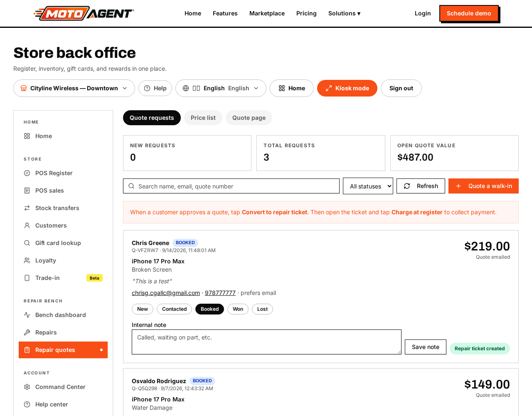This screenshot has height=416, width=532.
Task: Expand the Solutions menu
Action: click(x=345, y=13)
